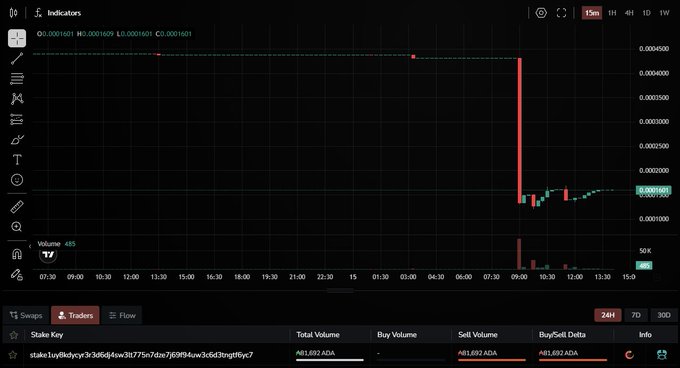Viewport: 680px width, 368px height.
Task: Select the trend line drawing tool
Action: click(x=17, y=59)
